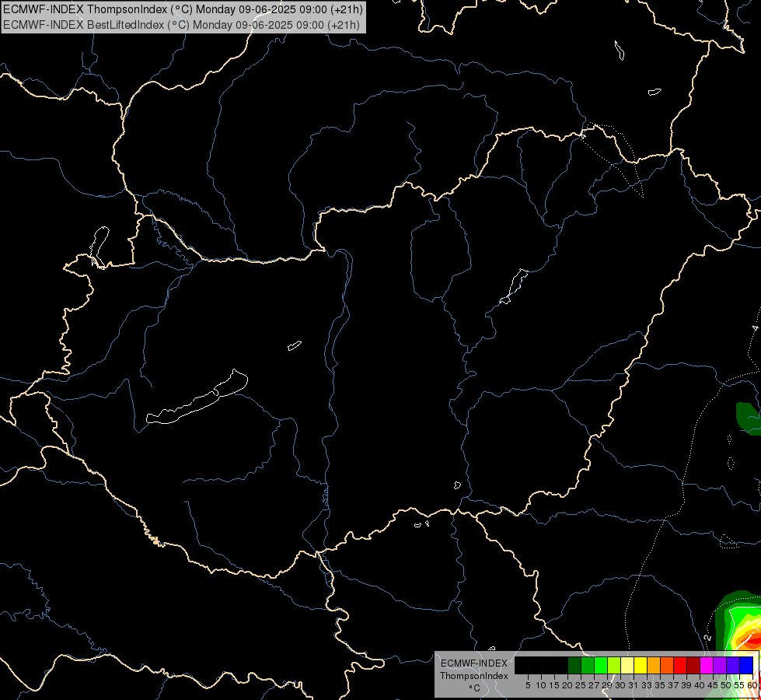Click the legend label ThompsonIndex
Image resolution: width=761 pixels, height=700 pixels.
pos(473,676)
